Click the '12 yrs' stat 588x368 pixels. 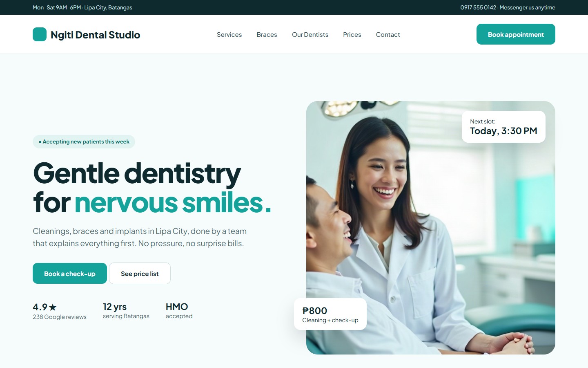[115, 307]
